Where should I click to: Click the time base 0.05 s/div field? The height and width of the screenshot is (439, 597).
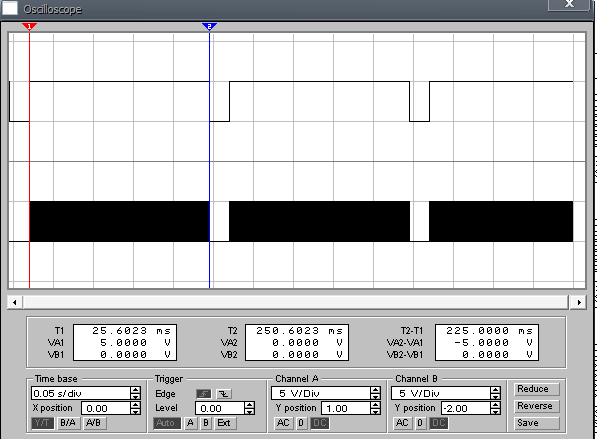(81, 393)
